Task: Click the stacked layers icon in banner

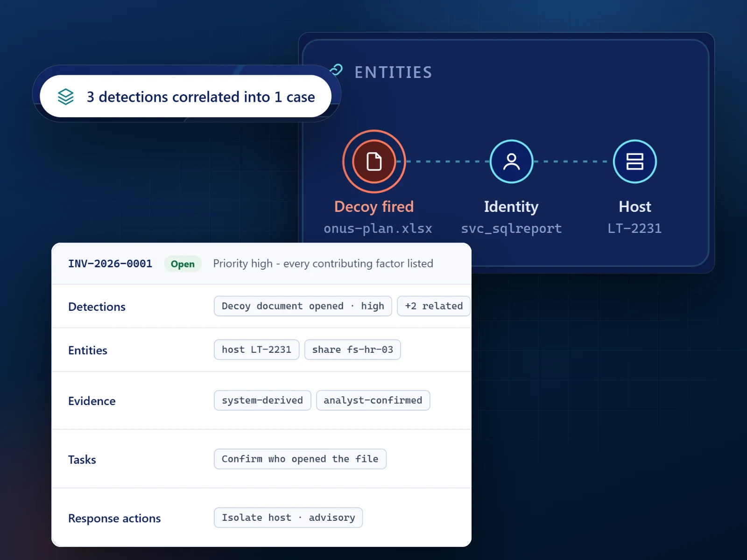Action: (x=66, y=97)
